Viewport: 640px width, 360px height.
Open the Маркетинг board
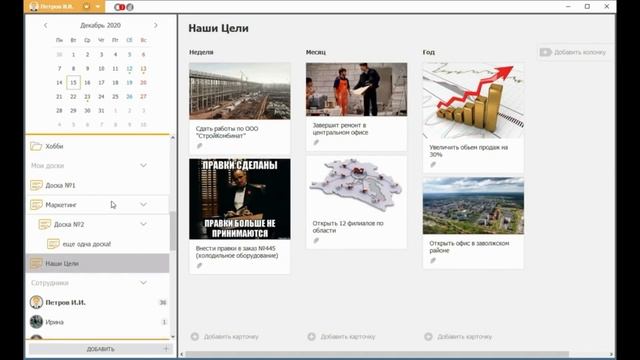[x=98, y=204]
